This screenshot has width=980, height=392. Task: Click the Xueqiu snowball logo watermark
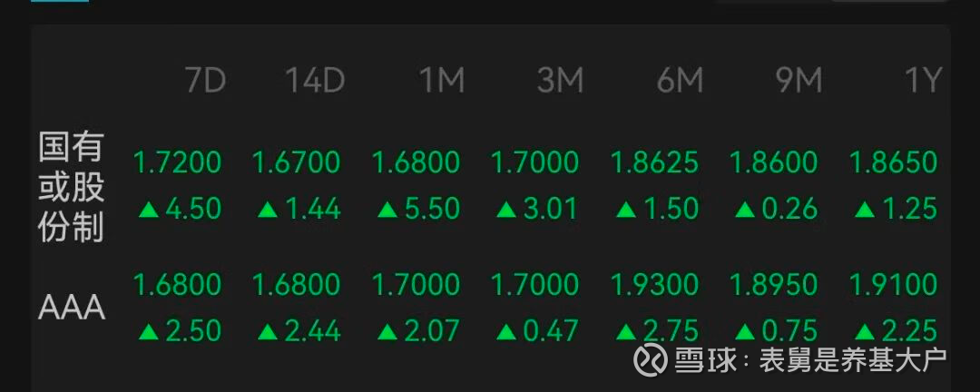click(651, 358)
